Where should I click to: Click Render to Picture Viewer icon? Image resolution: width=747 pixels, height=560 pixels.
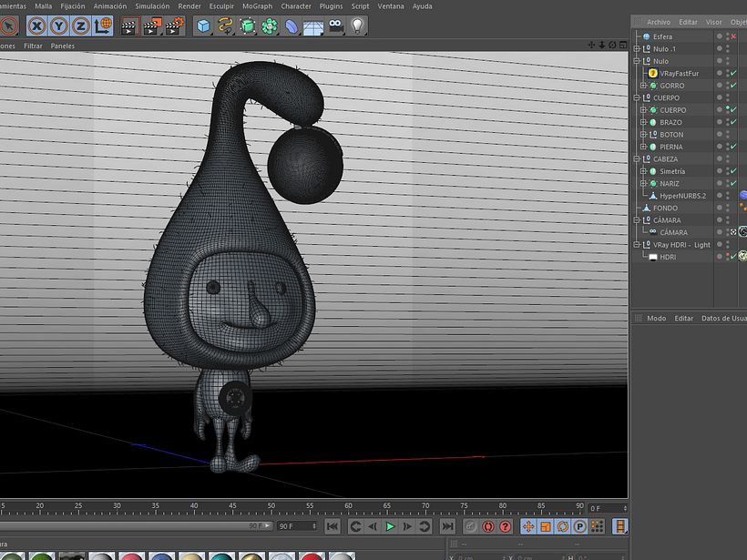click(152, 26)
